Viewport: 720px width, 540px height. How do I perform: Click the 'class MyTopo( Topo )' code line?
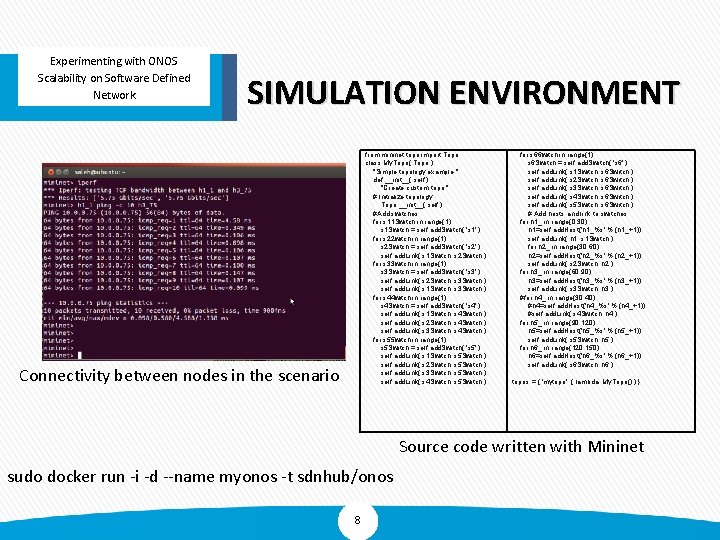(399, 163)
